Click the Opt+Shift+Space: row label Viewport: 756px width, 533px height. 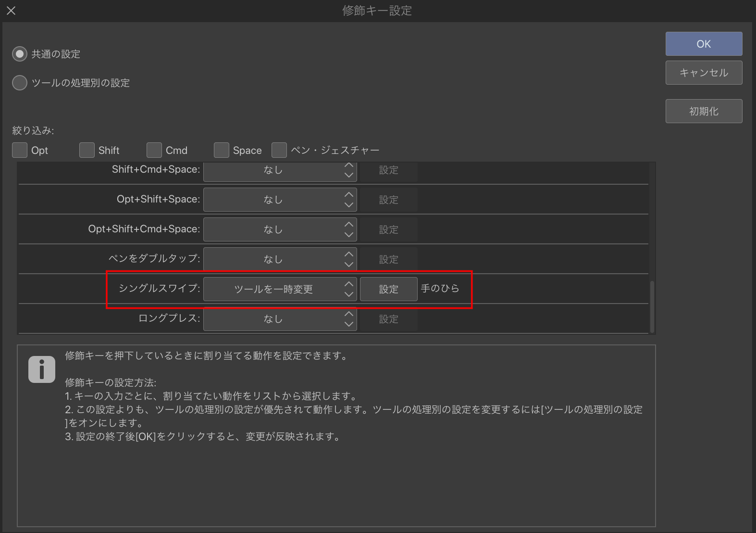(159, 199)
